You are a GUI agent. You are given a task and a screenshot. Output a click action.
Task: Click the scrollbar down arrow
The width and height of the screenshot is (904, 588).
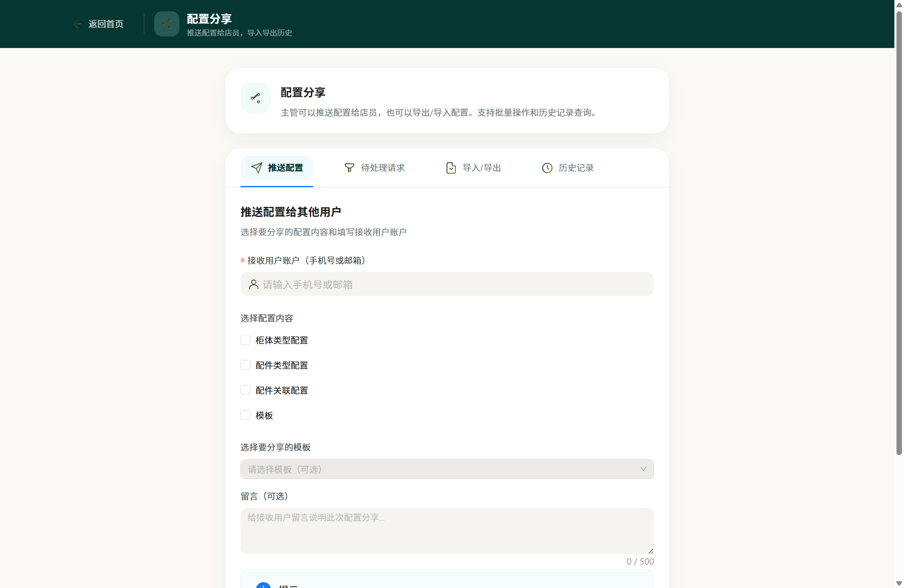(899, 583)
